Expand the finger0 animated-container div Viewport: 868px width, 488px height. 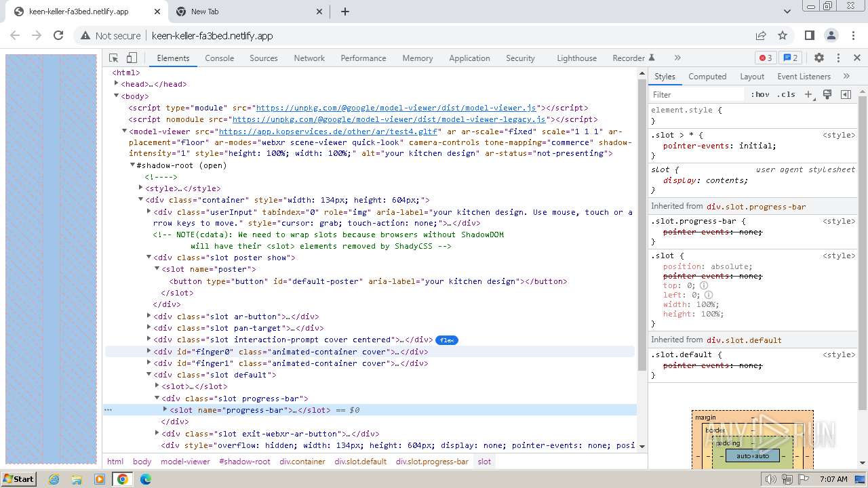149,351
